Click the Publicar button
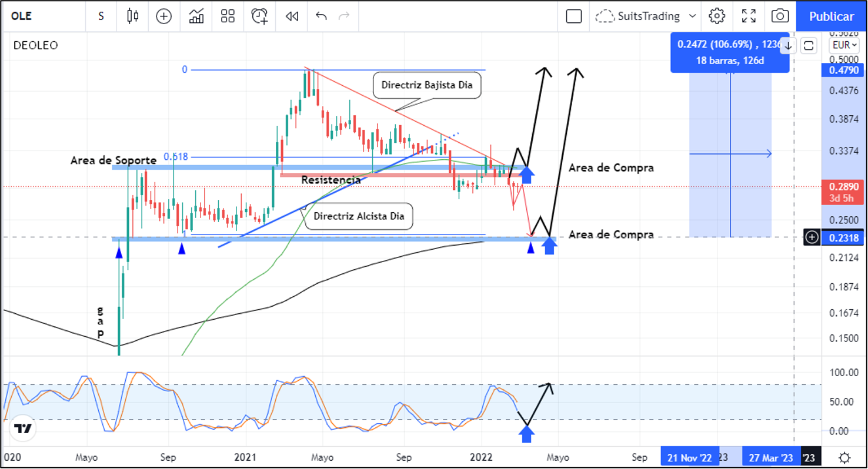This screenshot has width=868, height=469. point(832,16)
